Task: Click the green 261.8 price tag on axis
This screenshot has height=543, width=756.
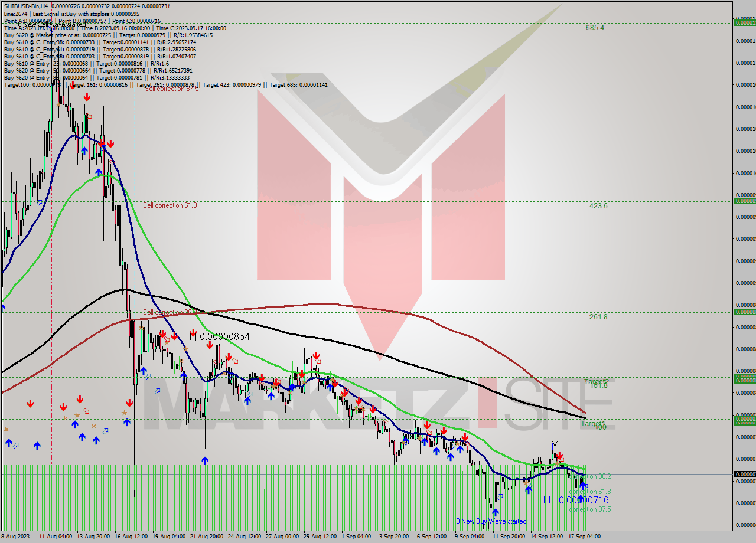Action: coord(744,312)
